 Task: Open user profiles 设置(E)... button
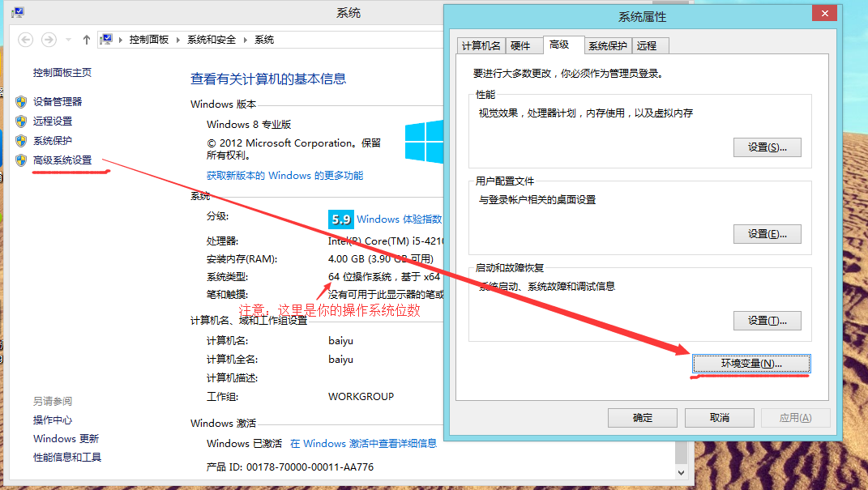point(768,234)
